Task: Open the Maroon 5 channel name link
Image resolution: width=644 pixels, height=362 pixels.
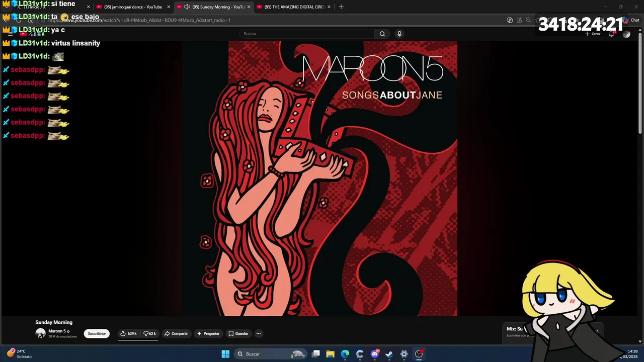Action: click(x=57, y=331)
